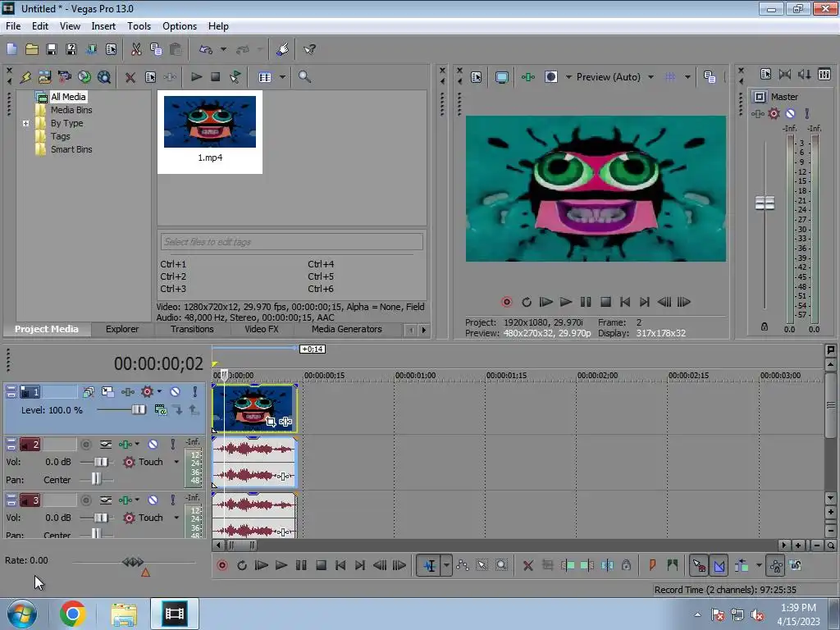Viewport: 840px width, 630px height.
Task: Save project with floppy disk icon
Action: pos(52,49)
